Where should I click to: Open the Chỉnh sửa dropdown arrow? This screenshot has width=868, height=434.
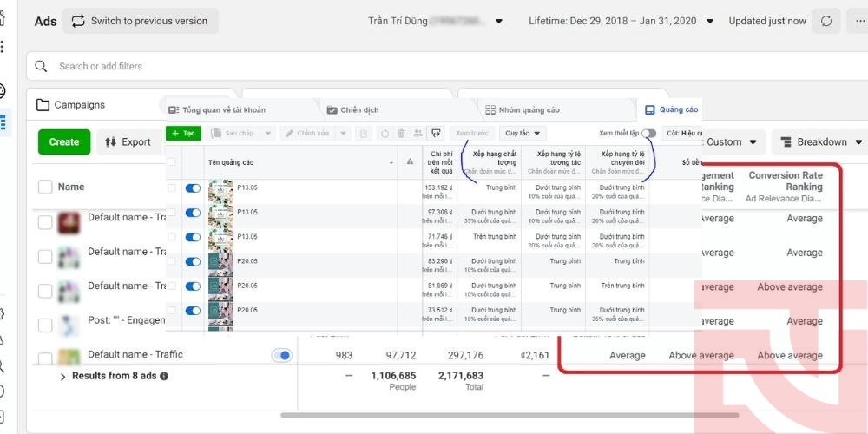pyautogui.click(x=344, y=134)
